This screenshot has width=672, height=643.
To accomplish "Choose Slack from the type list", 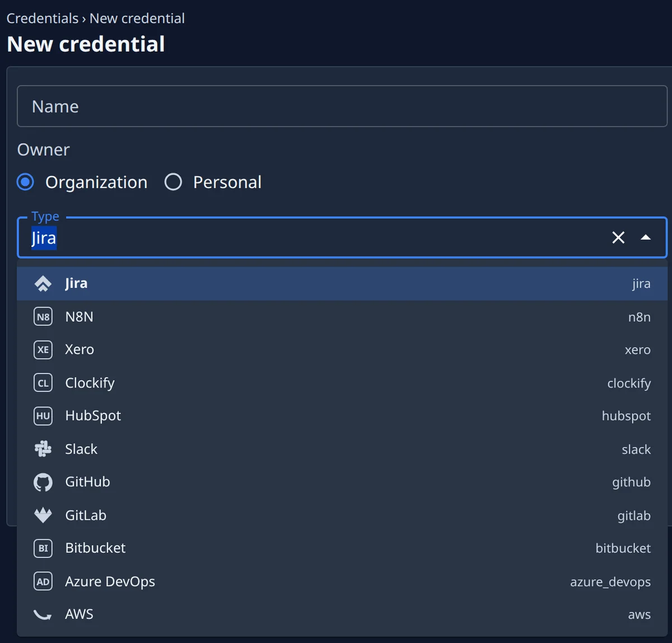I will [x=342, y=449].
